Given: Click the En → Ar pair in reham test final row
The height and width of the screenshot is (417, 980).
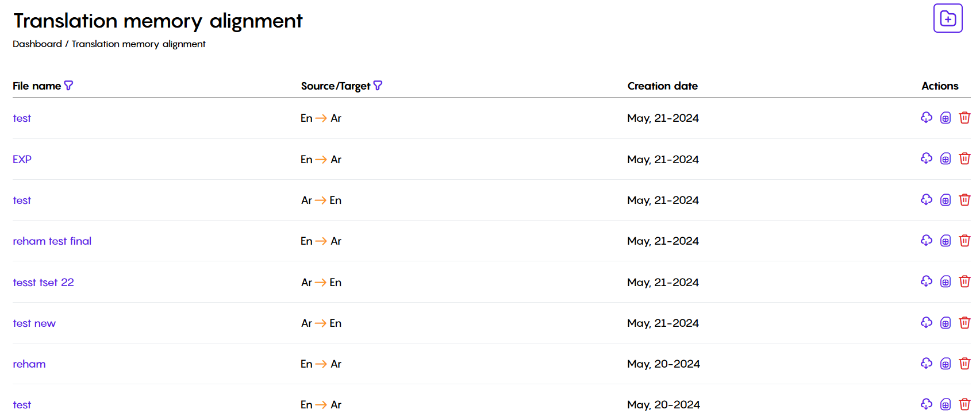Looking at the screenshot, I should [x=321, y=241].
